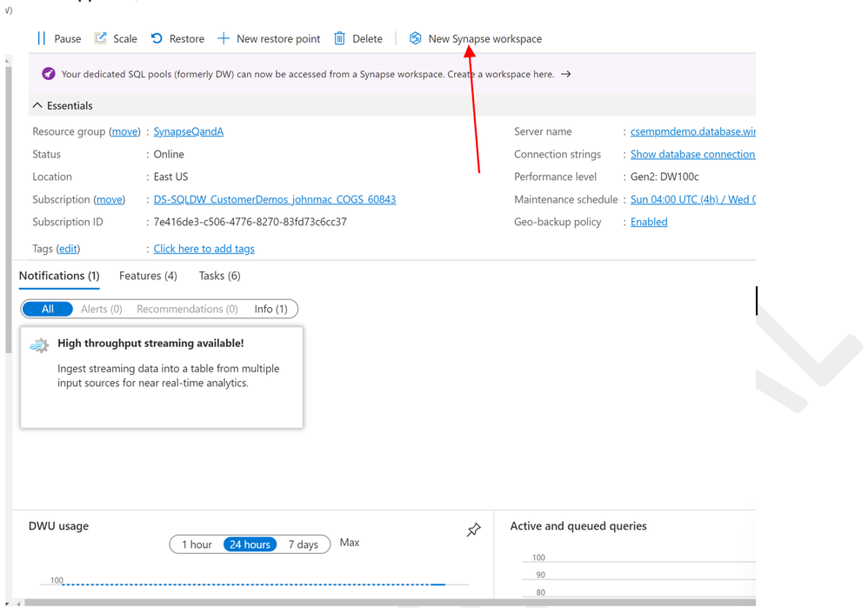Click the Restore toolbar label
This screenshot has width=868, height=608.
pyautogui.click(x=186, y=39)
